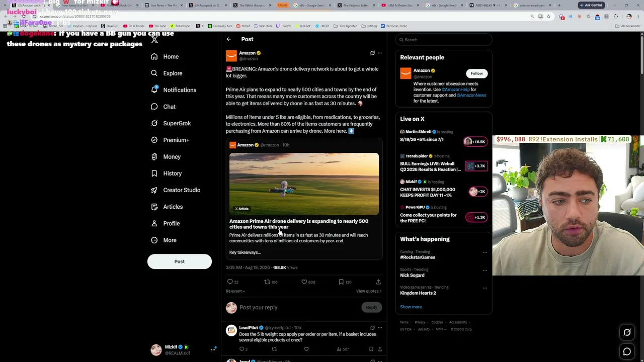Open the floating Messages button

point(627,352)
